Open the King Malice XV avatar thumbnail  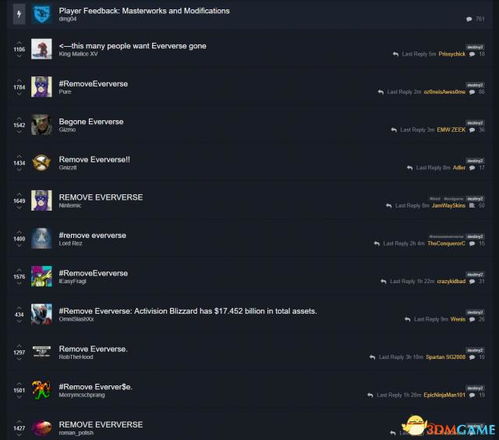(41, 49)
